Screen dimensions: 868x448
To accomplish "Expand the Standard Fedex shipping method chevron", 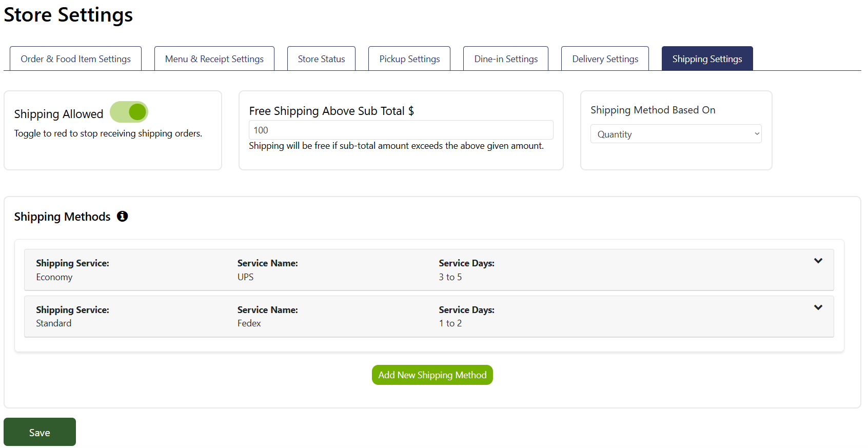I will [x=818, y=308].
